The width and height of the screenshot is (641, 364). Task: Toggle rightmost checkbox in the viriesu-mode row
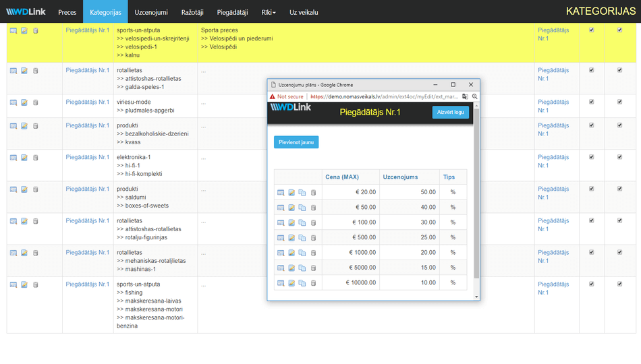[x=619, y=102]
